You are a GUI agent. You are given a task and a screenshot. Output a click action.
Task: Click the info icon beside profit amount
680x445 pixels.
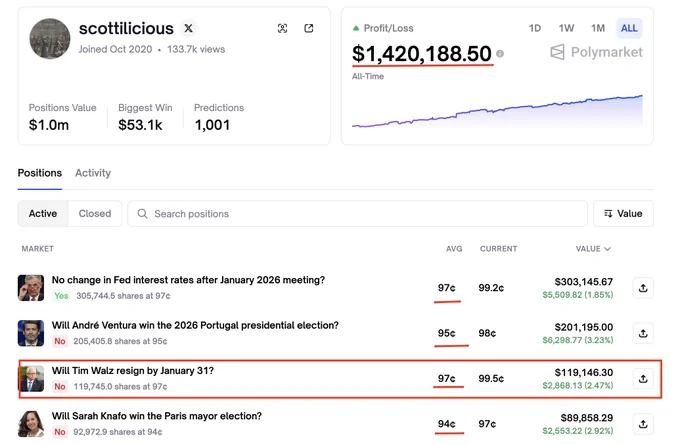tap(500, 53)
